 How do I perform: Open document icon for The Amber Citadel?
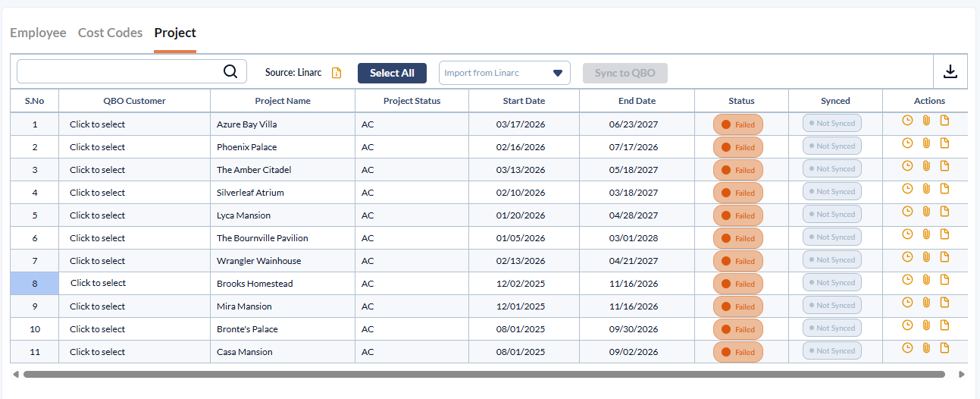click(944, 165)
